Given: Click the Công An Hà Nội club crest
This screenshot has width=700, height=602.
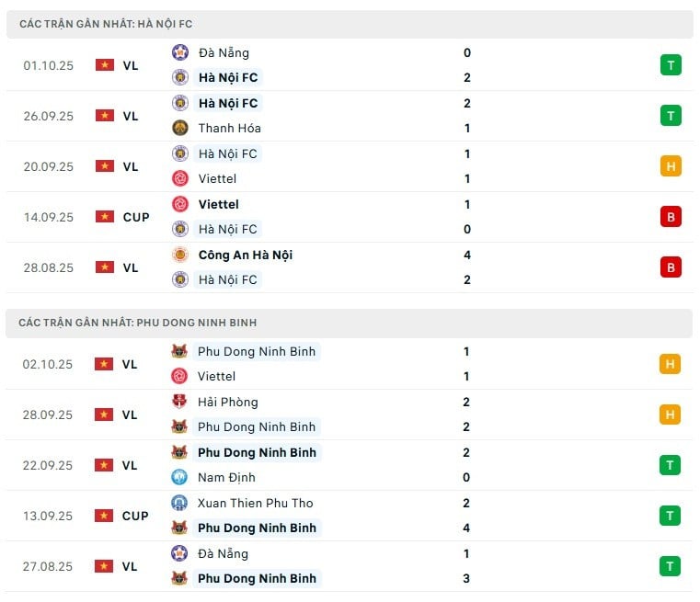Looking at the screenshot, I should (180, 255).
